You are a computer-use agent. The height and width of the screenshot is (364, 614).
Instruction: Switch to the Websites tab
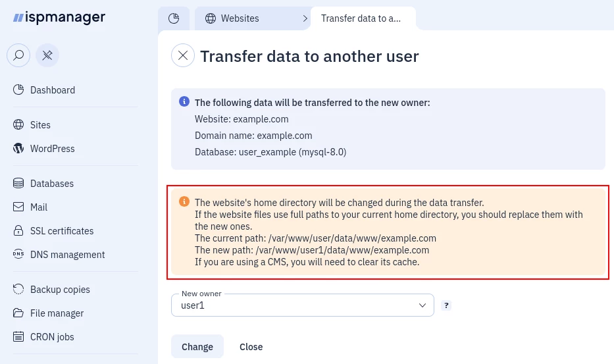point(240,18)
